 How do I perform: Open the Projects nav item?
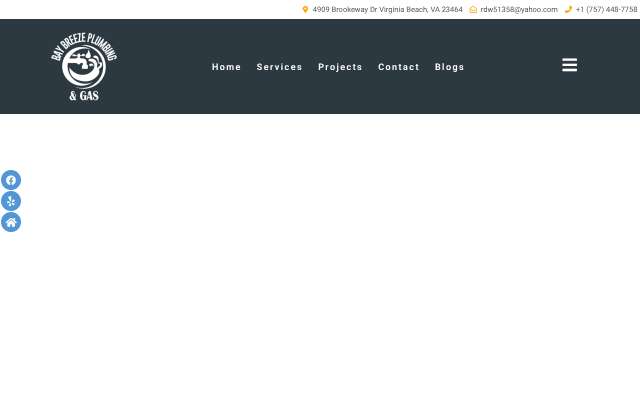tap(340, 67)
